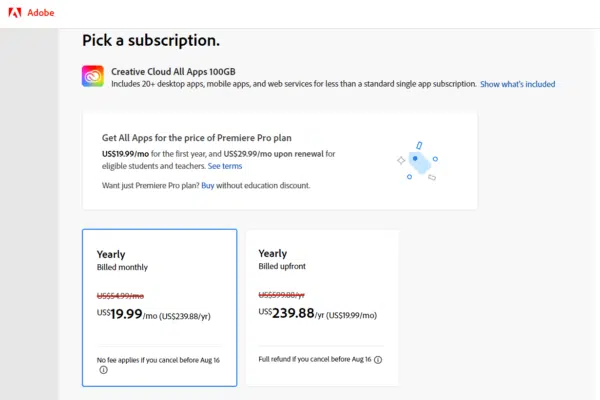Click Buy without education discount link

(207, 185)
